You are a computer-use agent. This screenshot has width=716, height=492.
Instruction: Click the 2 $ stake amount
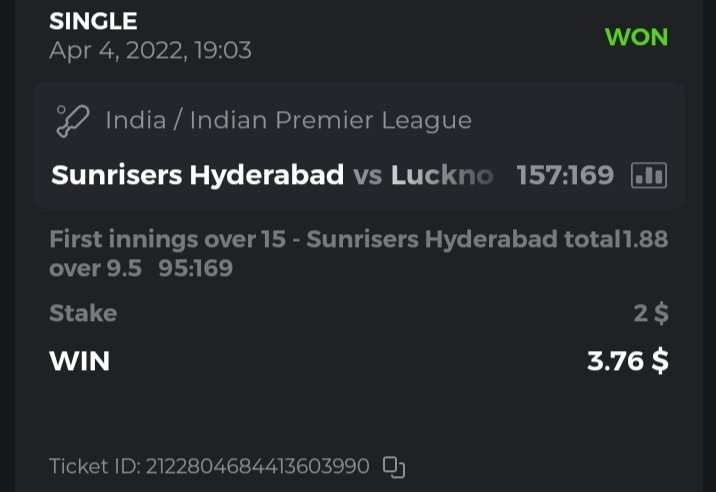651,313
